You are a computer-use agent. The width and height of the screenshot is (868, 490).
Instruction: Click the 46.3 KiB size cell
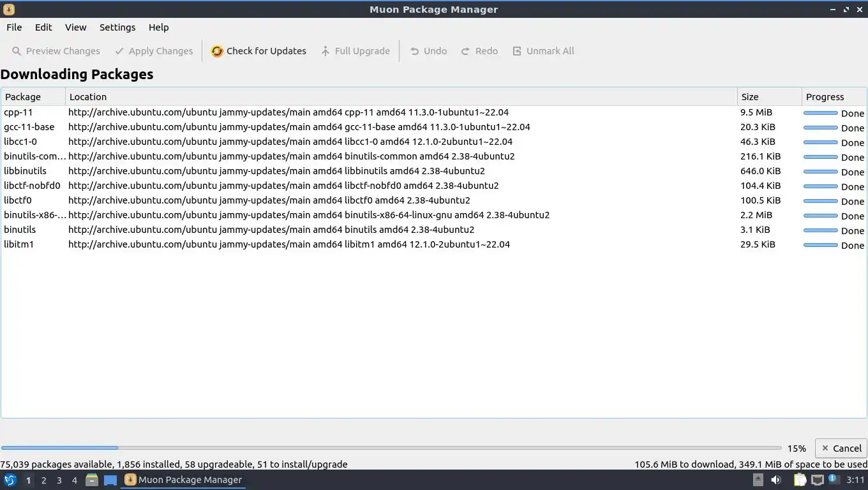point(758,142)
